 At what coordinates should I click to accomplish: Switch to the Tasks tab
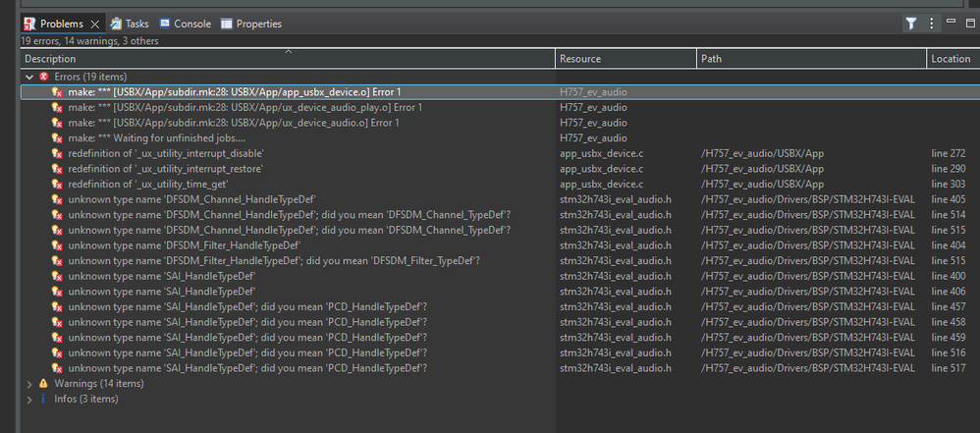tap(130, 24)
